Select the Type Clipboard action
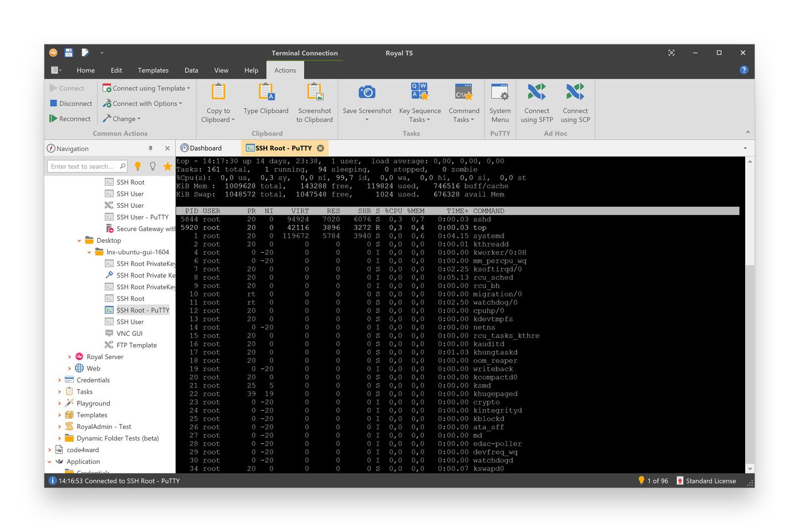The image size is (799, 532). click(x=266, y=100)
